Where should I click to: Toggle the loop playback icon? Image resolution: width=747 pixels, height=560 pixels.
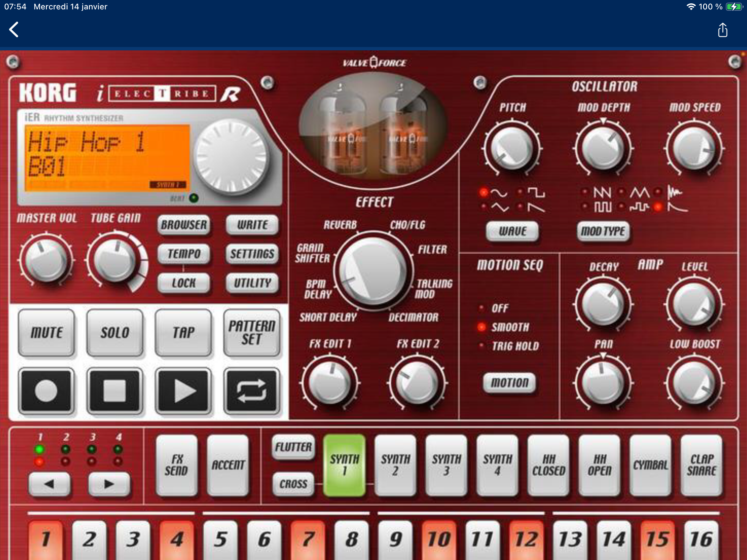click(x=252, y=391)
